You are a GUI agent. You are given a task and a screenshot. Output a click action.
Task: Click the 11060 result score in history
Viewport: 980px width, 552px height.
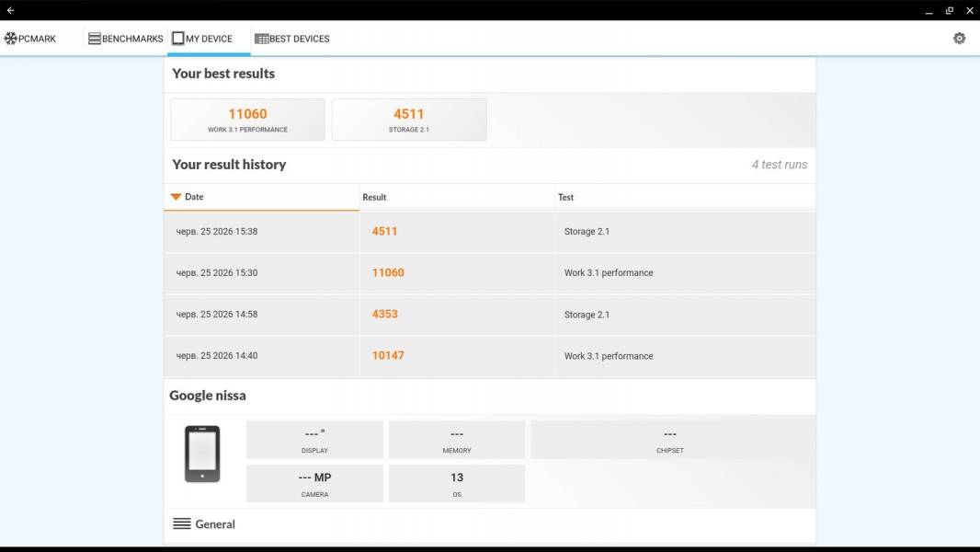388,272
